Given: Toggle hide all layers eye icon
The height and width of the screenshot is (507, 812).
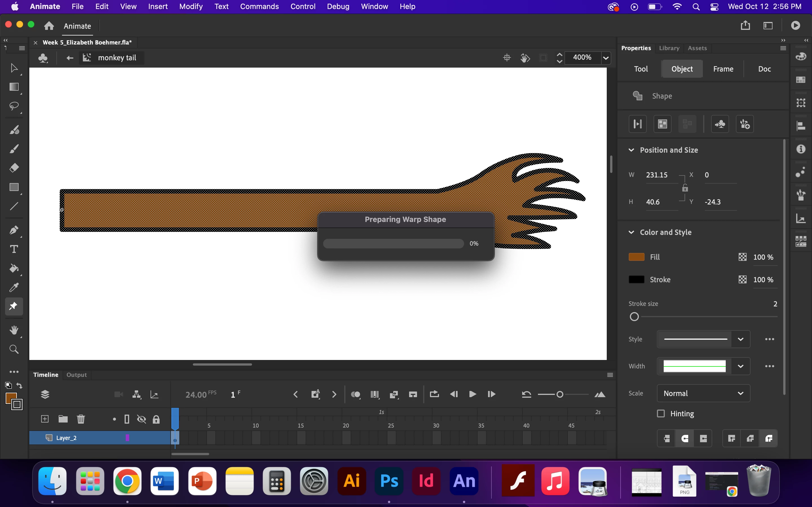Looking at the screenshot, I should 142,419.
